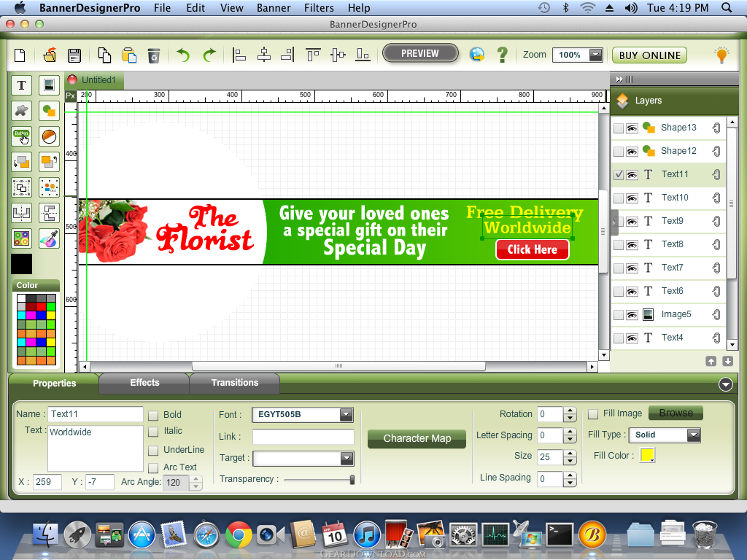
Task: Click the yellow Fill Color swatch
Action: click(648, 455)
